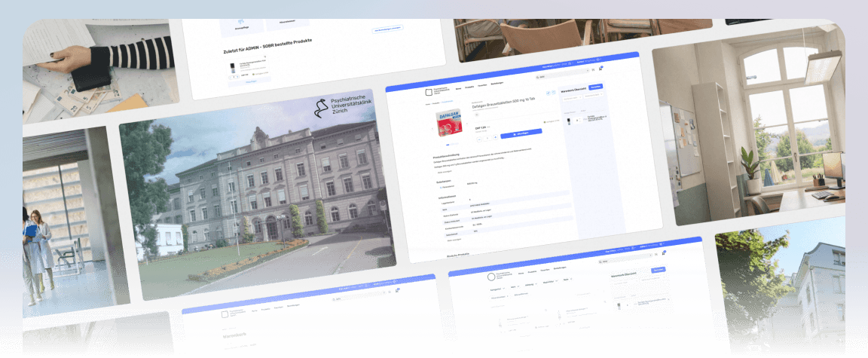Click Home breadcrumb on Dafalgan page
Image resolution: width=868 pixels, height=358 pixels.
[x=428, y=104]
